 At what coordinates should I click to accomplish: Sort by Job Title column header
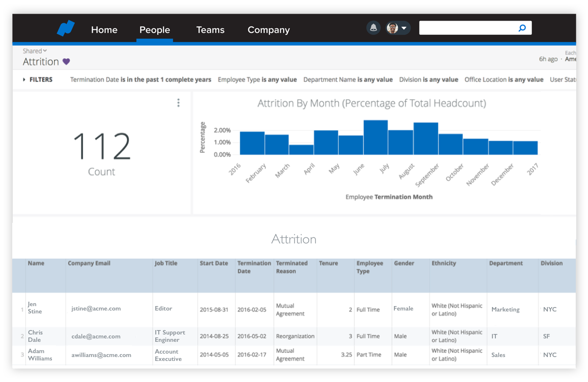[166, 263]
